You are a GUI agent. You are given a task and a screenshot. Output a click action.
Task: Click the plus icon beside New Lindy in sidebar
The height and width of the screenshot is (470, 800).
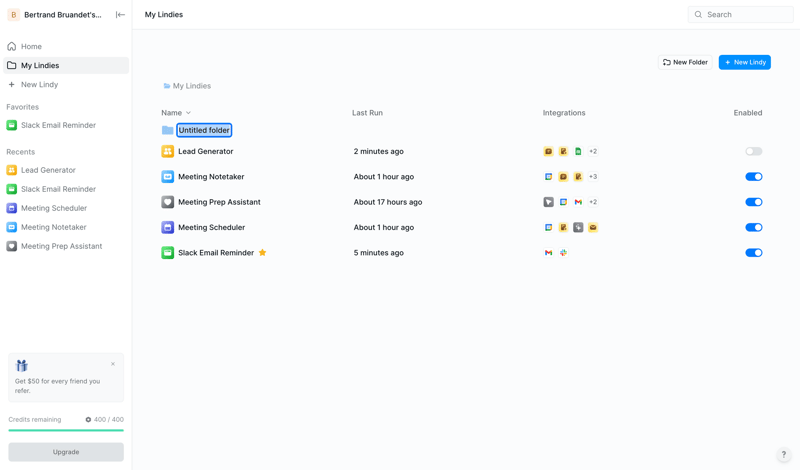pyautogui.click(x=12, y=85)
